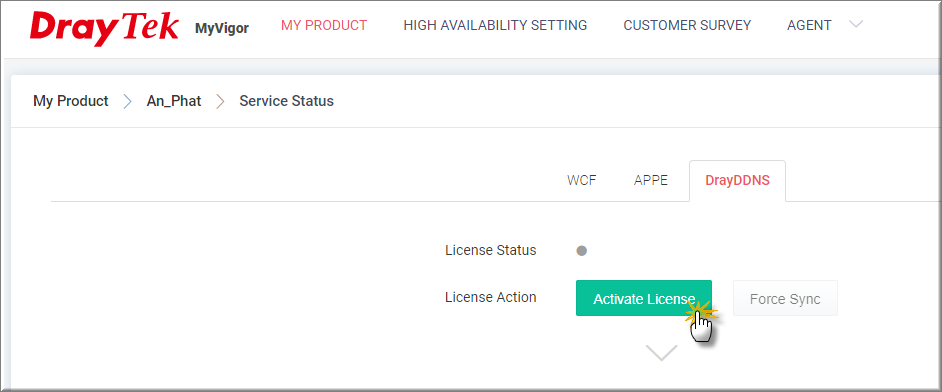Expand the dropdown arrow beside AGENT
Image resolution: width=942 pixels, height=392 pixels.
point(856,24)
